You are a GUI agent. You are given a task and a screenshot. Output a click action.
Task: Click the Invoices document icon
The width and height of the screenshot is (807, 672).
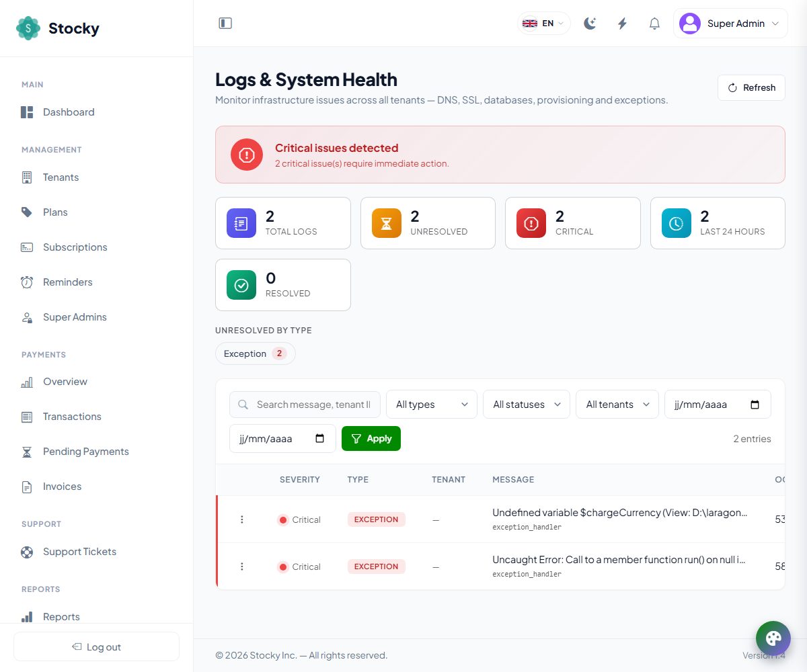[27, 487]
